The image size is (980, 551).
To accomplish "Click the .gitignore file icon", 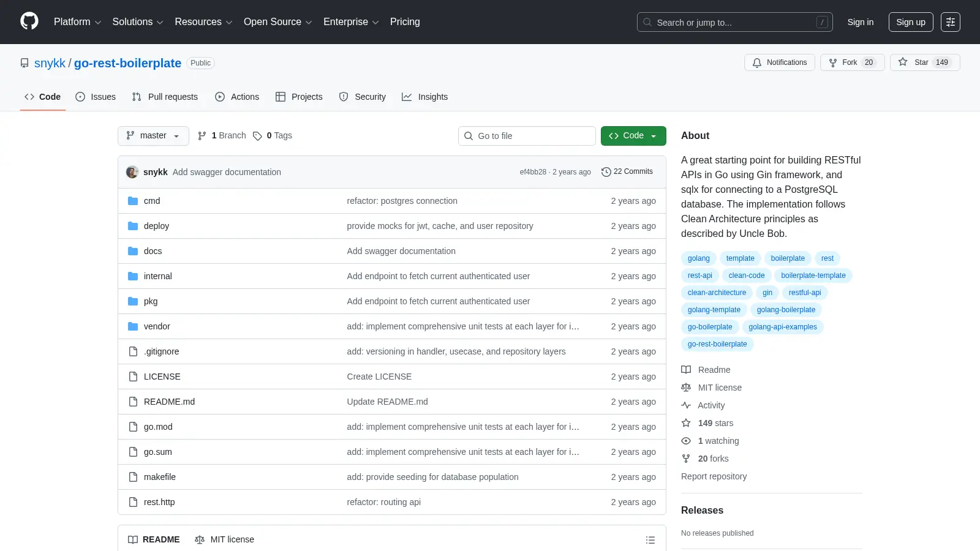I will 133,351.
